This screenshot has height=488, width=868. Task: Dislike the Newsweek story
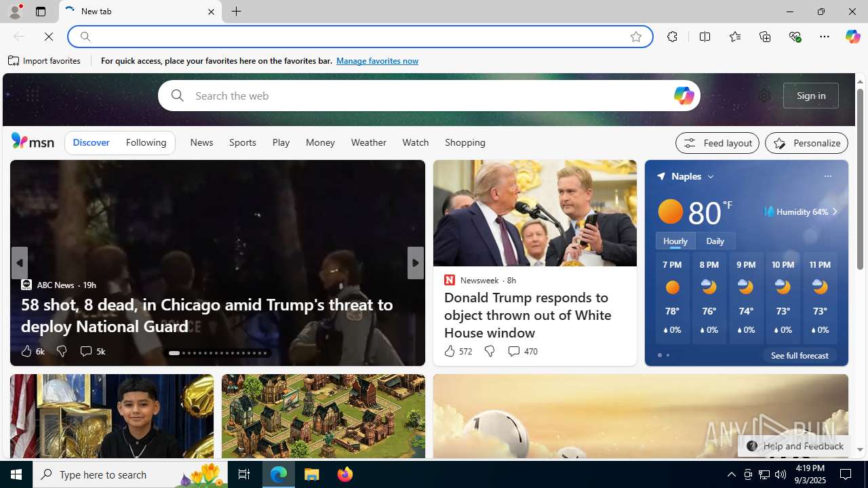(x=489, y=351)
